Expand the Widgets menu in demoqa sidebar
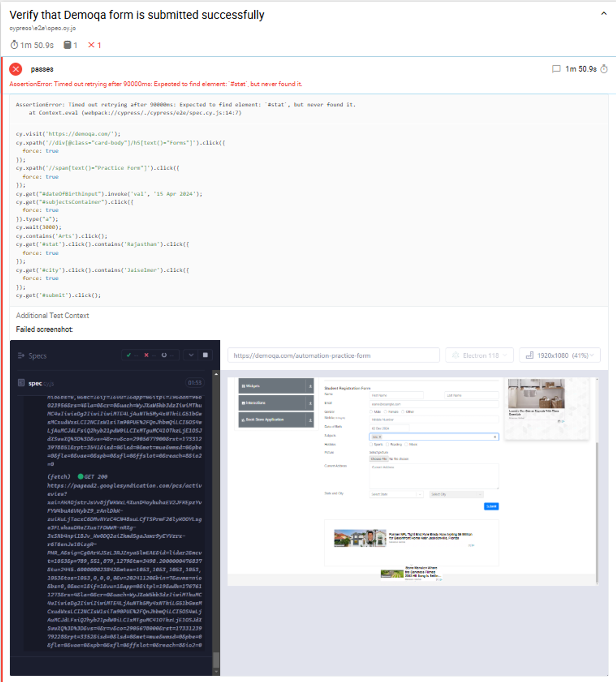The height and width of the screenshot is (682, 616). click(x=276, y=386)
